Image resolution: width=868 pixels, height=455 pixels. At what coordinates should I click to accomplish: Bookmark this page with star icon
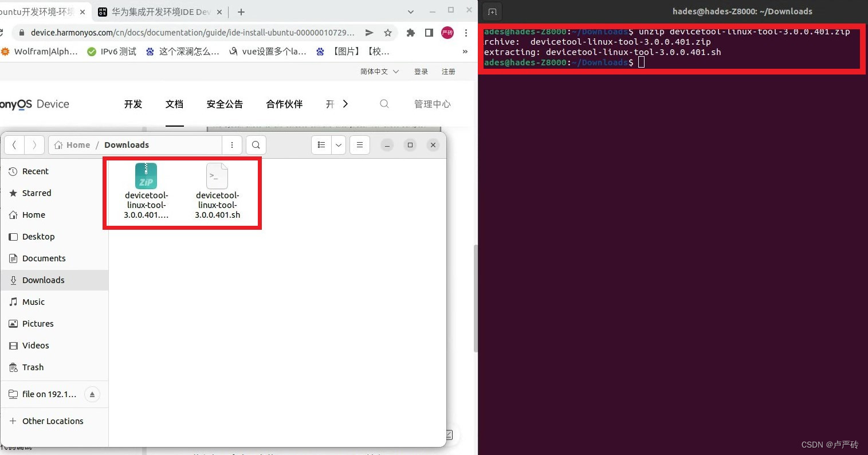(388, 33)
